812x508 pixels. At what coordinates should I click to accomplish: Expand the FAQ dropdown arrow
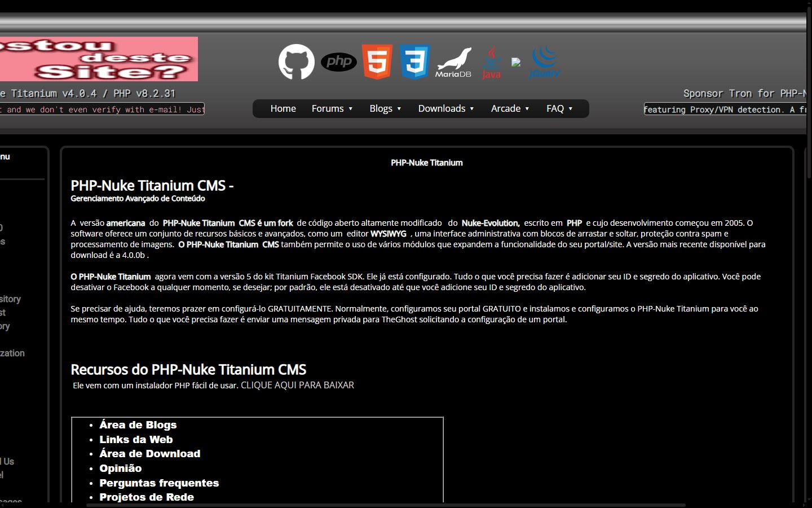click(x=571, y=109)
